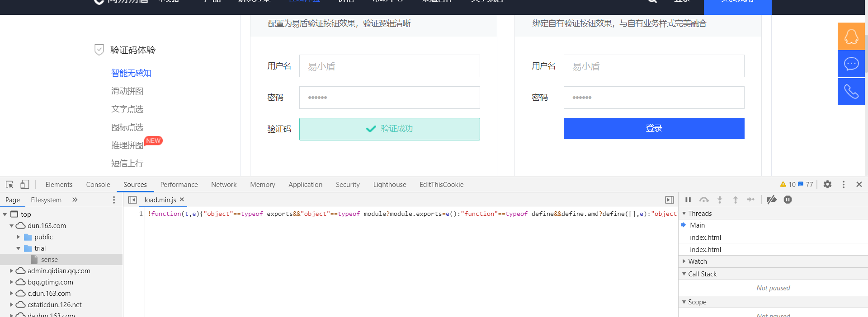
Task: Expand admin.qidian.qq.com domain node
Action: coord(11,271)
